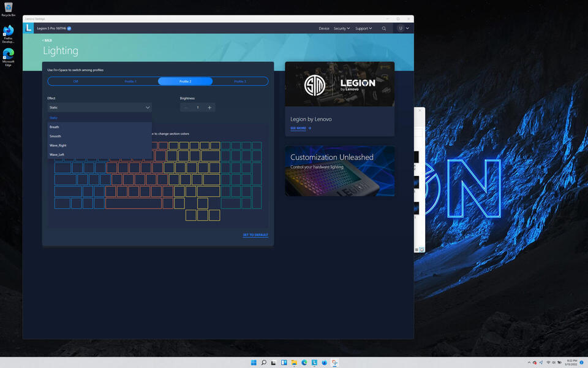Click the Lenovo Vantage L logo
Image resolution: width=588 pixels, height=368 pixels.
[28, 28]
